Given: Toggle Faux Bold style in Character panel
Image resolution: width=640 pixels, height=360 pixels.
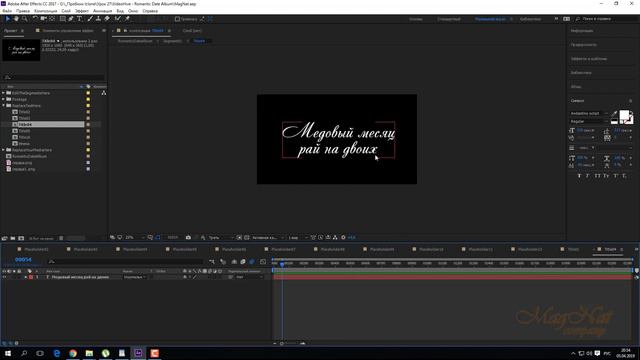Looking at the screenshot, I should (x=579, y=176).
